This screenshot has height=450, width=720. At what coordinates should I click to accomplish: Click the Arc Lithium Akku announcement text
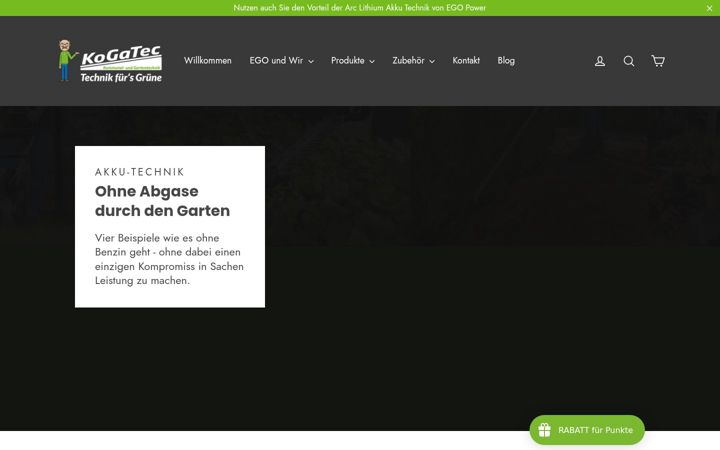(360, 8)
